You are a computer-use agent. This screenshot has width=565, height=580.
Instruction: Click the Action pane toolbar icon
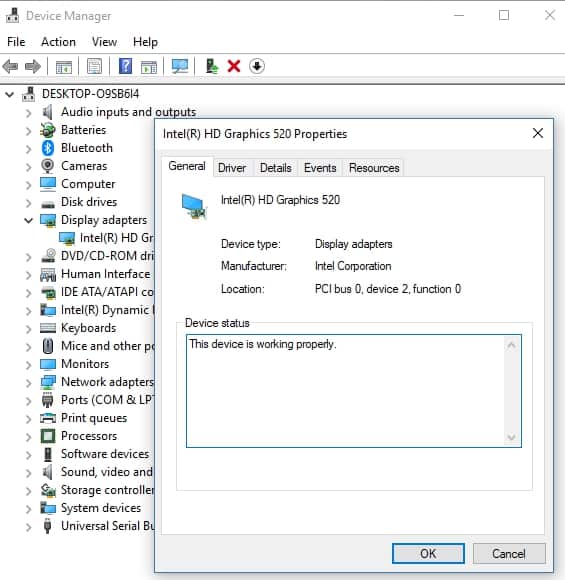point(149,67)
